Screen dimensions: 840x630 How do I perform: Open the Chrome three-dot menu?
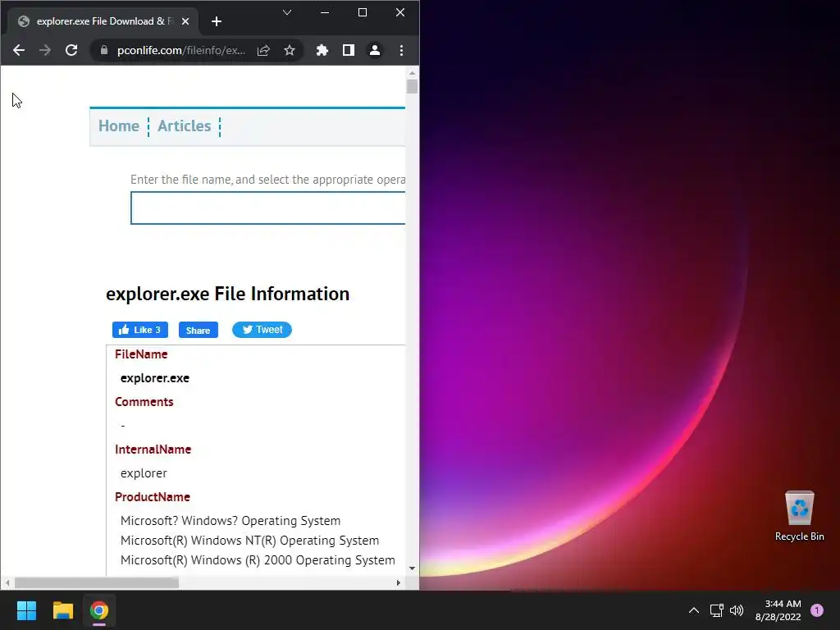click(401, 50)
